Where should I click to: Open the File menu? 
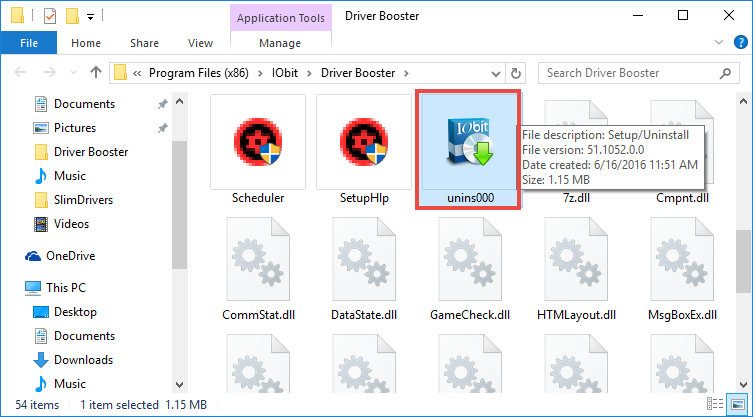point(29,43)
